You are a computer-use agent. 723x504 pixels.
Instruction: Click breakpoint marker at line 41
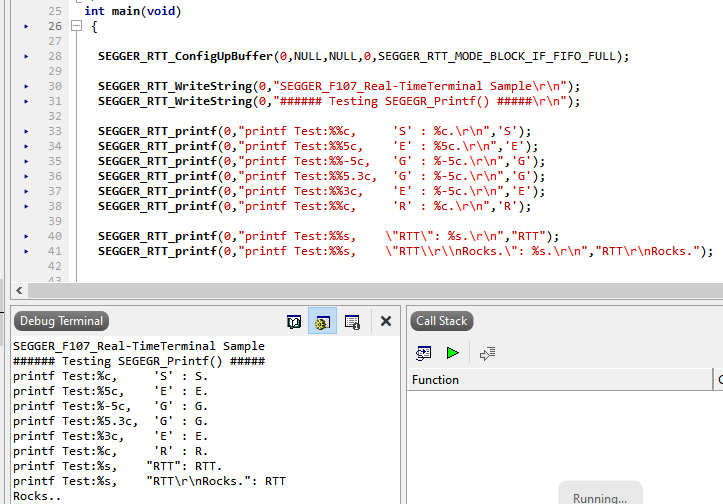(x=26, y=251)
